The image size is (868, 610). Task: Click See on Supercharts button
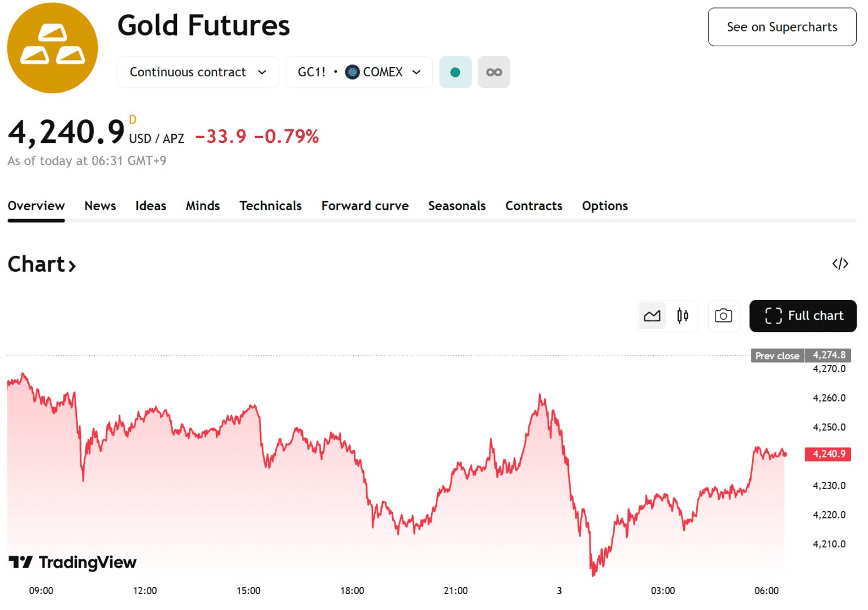point(782,27)
